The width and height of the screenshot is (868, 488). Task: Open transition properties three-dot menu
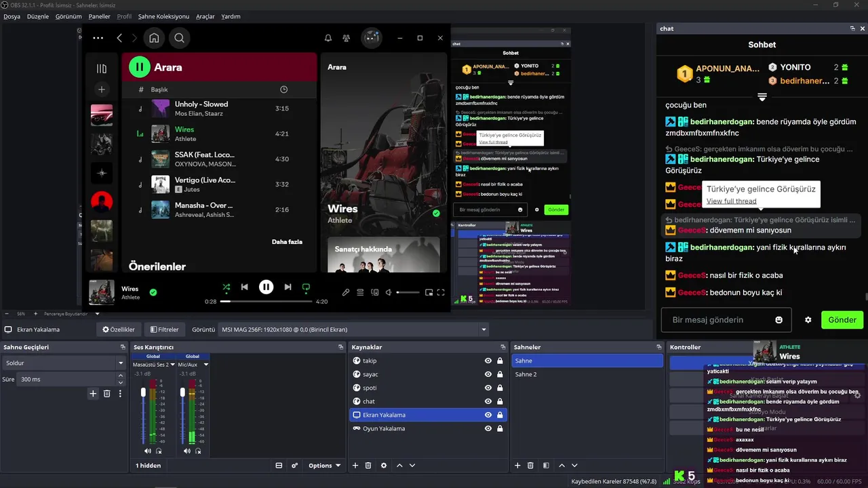[x=120, y=393]
